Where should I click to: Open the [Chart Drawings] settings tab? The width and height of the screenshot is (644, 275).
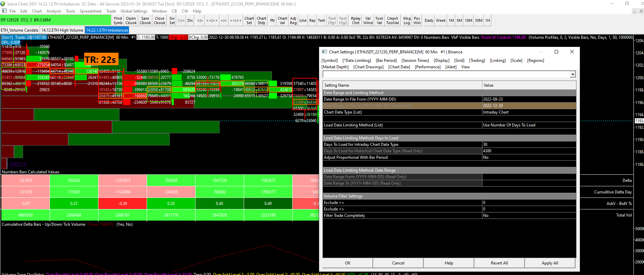point(368,67)
